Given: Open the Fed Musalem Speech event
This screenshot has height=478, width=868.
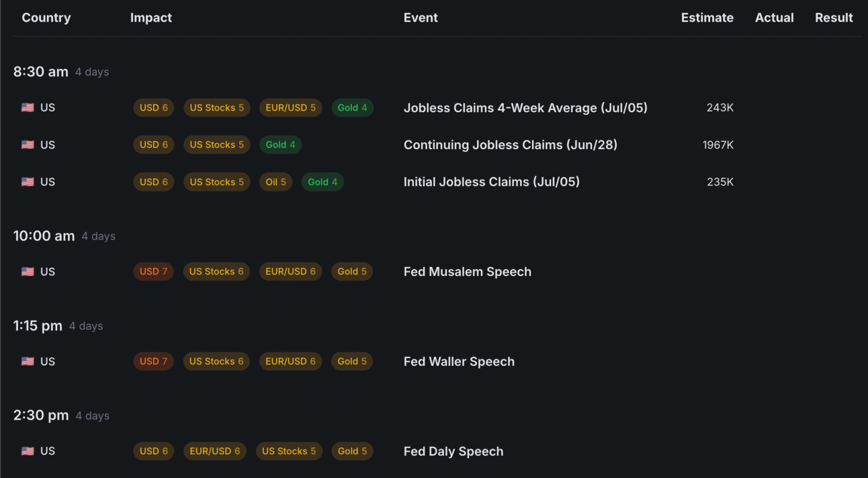Looking at the screenshot, I should pyautogui.click(x=467, y=272).
